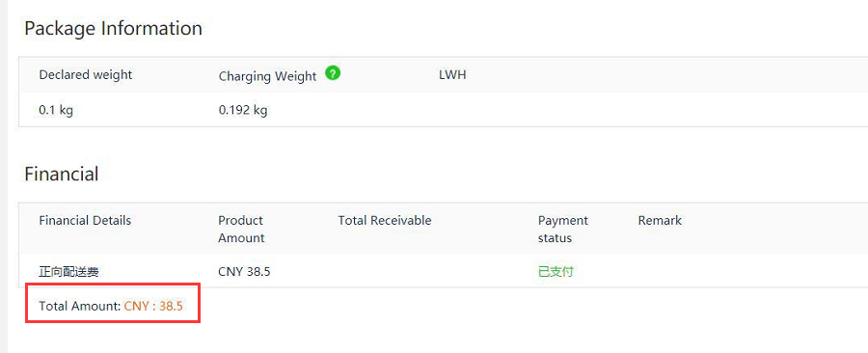Click the 正向配送费 fee row label

[x=69, y=272]
